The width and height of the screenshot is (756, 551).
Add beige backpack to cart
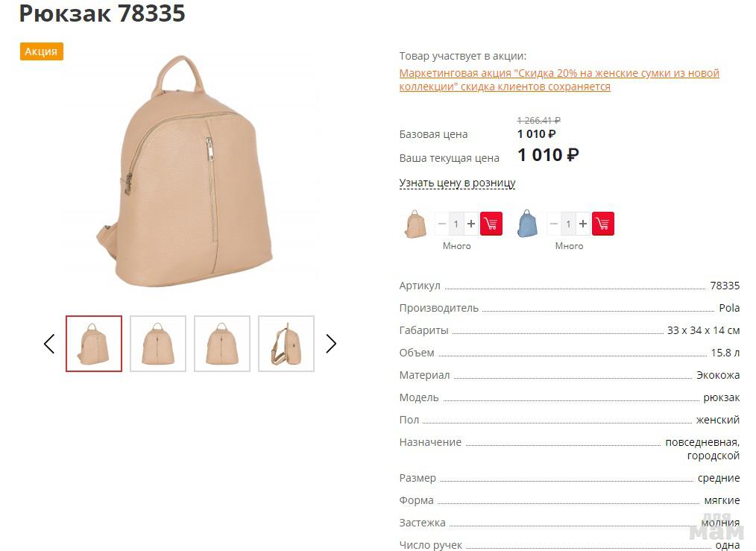(x=491, y=224)
